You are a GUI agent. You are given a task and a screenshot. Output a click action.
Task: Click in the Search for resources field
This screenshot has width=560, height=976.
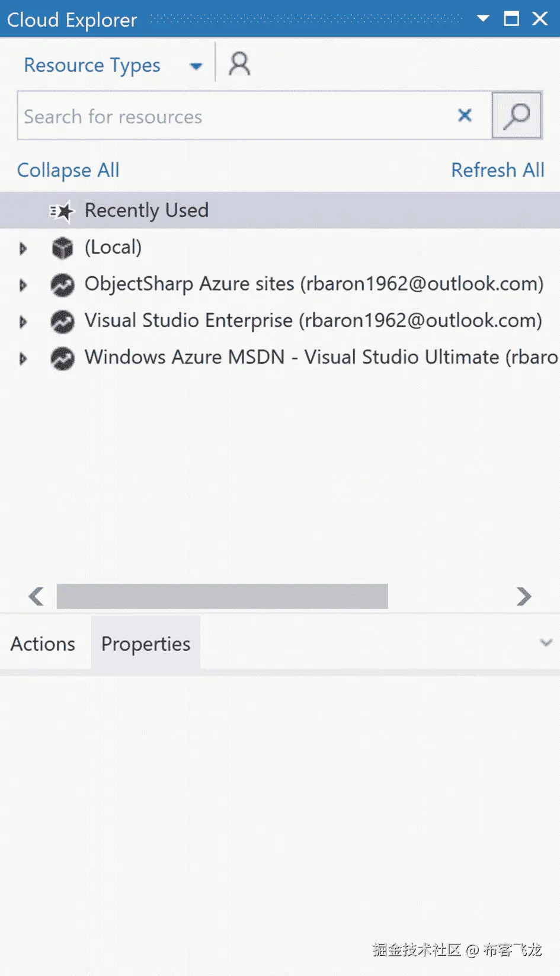[237, 116]
